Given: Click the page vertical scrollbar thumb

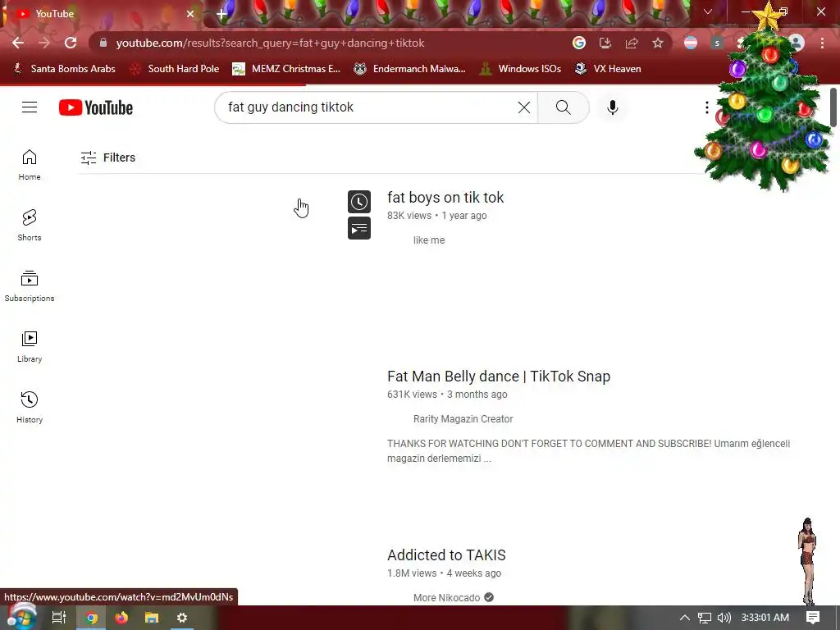Looking at the screenshot, I should (833, 107).
